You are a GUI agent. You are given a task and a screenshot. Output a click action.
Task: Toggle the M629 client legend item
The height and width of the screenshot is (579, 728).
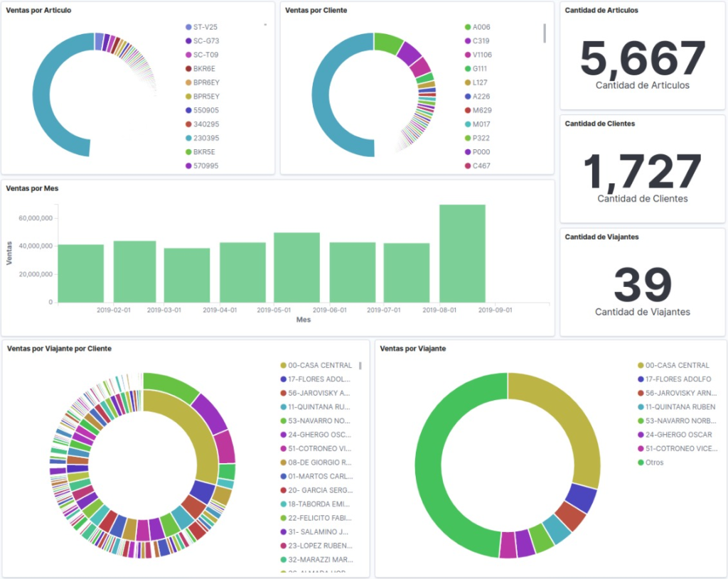click(482, 110)
